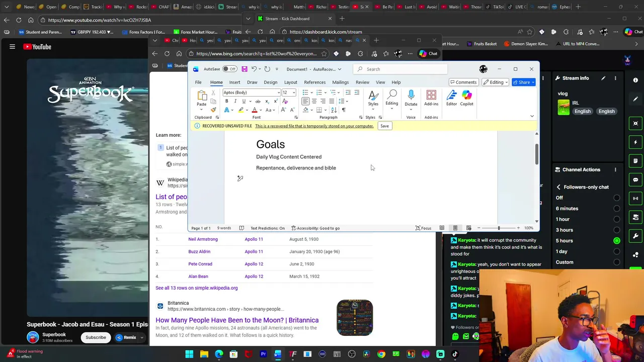This screenshot has height=362, width=644.
Task: Click Save on recovered file banner
Action: [x=384, y=126]
